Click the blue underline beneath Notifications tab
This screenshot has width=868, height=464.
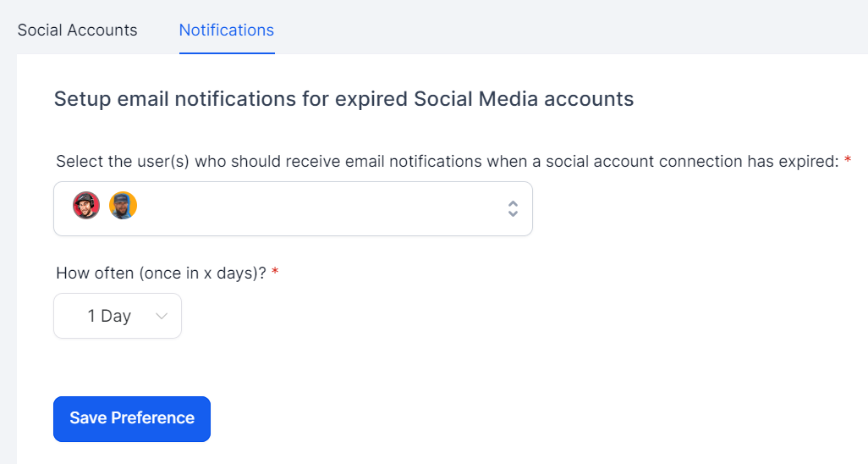[x=227, y=53]
